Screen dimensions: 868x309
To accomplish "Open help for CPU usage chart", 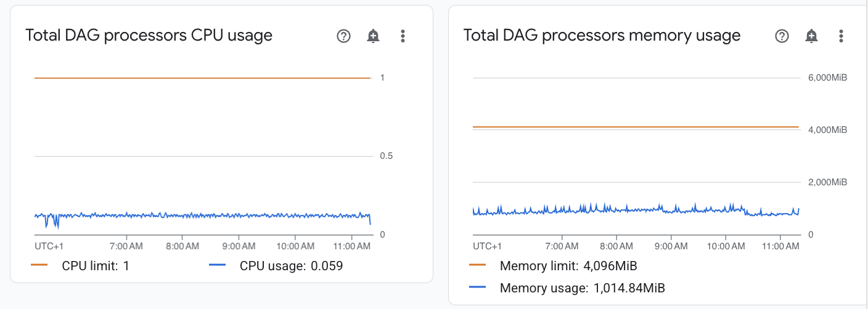I will (343, 36).
